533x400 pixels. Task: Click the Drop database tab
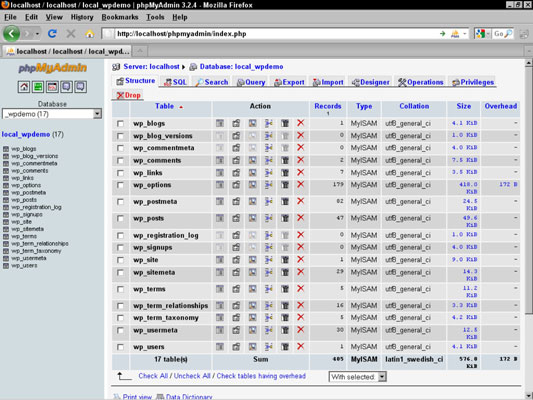point(128,95)
